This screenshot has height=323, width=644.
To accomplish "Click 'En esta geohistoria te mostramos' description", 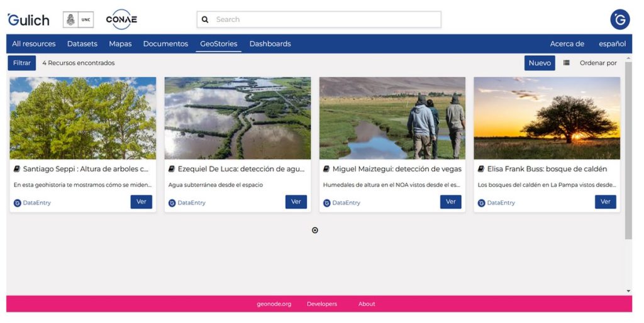I will [82, 185].
